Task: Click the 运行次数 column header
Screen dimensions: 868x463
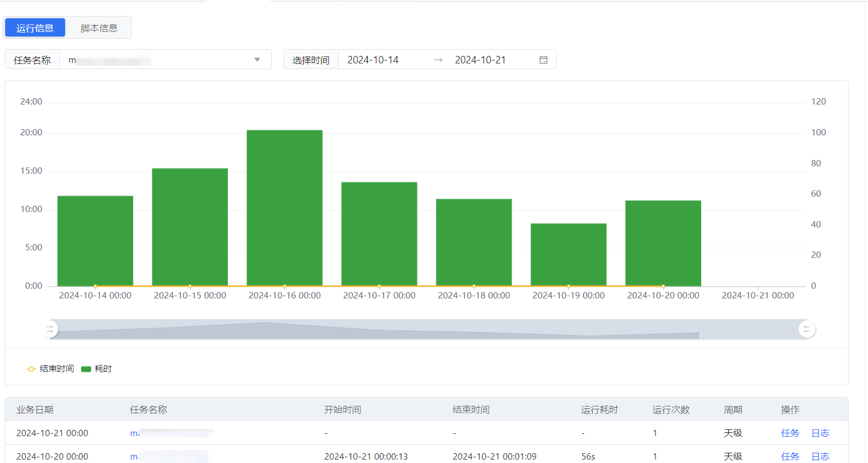Action: 671,410
